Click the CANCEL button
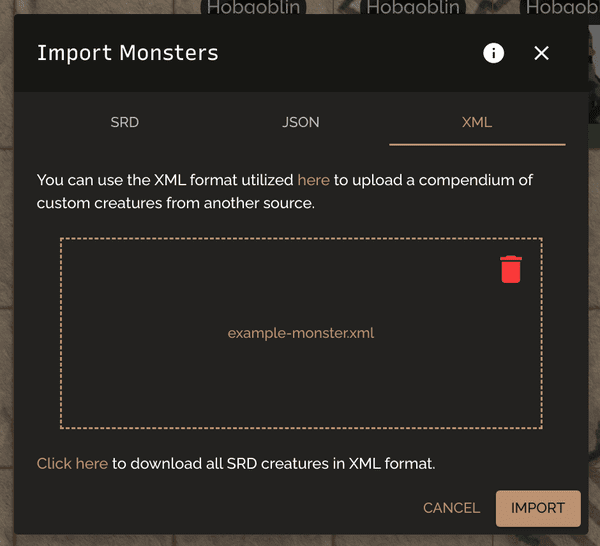The image size is (600, 546). (451, 508)
